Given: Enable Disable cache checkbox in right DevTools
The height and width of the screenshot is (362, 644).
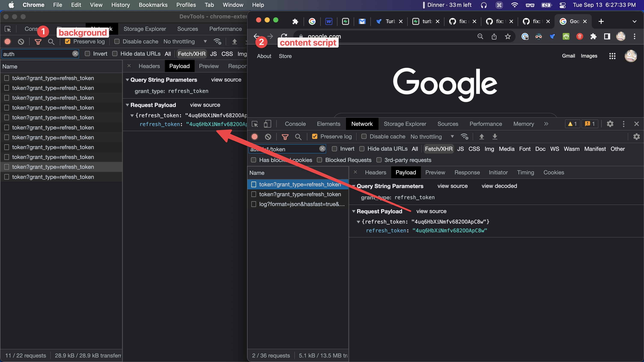Looking at the screenshot, I should point(364,136).
